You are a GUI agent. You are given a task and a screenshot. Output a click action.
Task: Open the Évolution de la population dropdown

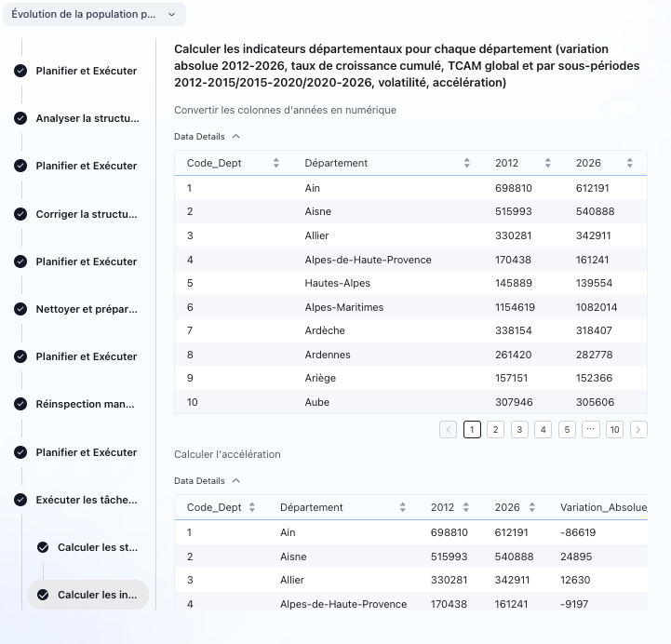(x=93, y=15)
